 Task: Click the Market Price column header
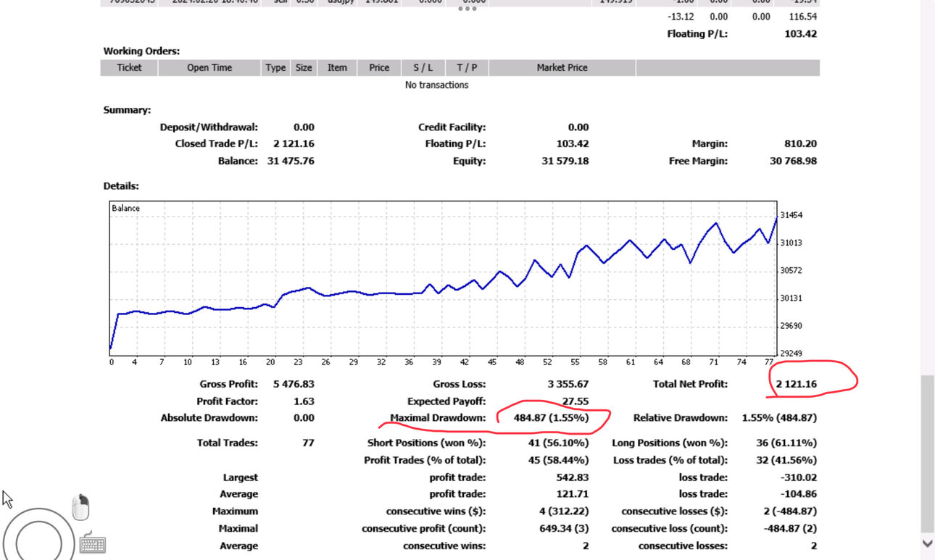pyautogui.click(x=562, y=67)
